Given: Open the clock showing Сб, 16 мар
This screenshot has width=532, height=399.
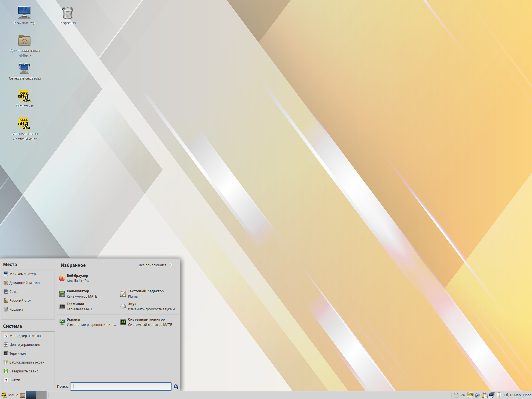Looking at the screenshot, I should (x=517, y=395).
